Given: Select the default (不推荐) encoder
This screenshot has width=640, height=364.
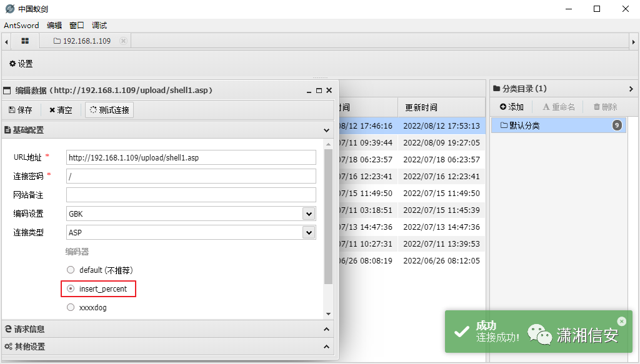Looking at the screenshot, I should click(71, 270).
